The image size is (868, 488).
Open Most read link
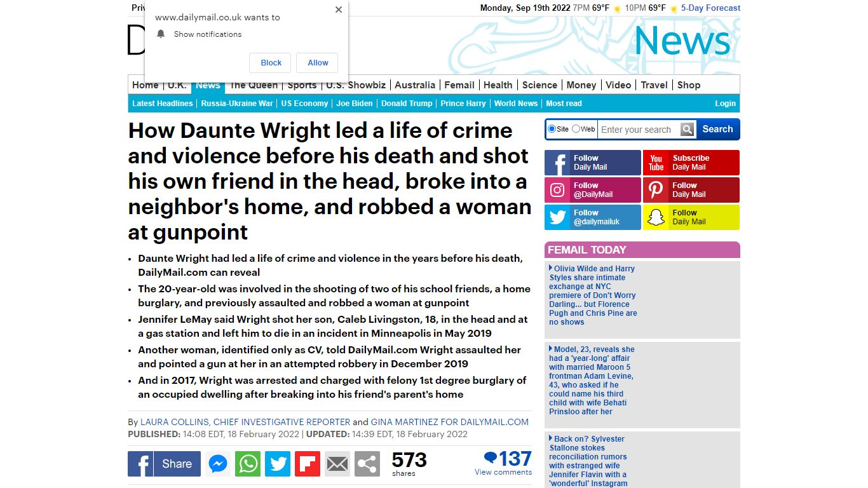pos(564,104)
